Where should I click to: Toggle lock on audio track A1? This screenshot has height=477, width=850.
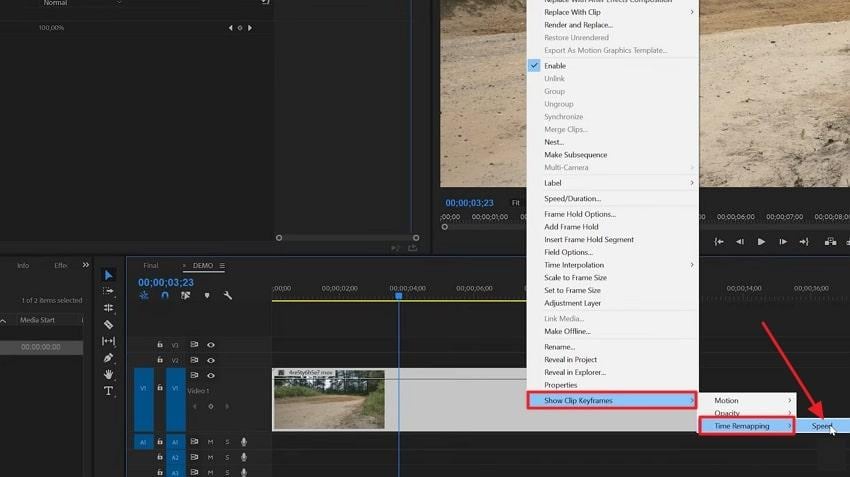[160, 442]
